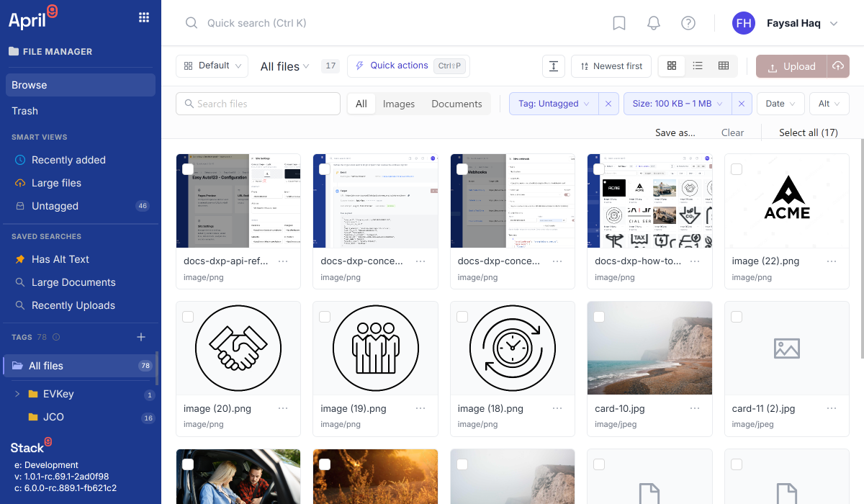Click the Quick actions button
The image size is (864, 504).
(x=408, y=66)
